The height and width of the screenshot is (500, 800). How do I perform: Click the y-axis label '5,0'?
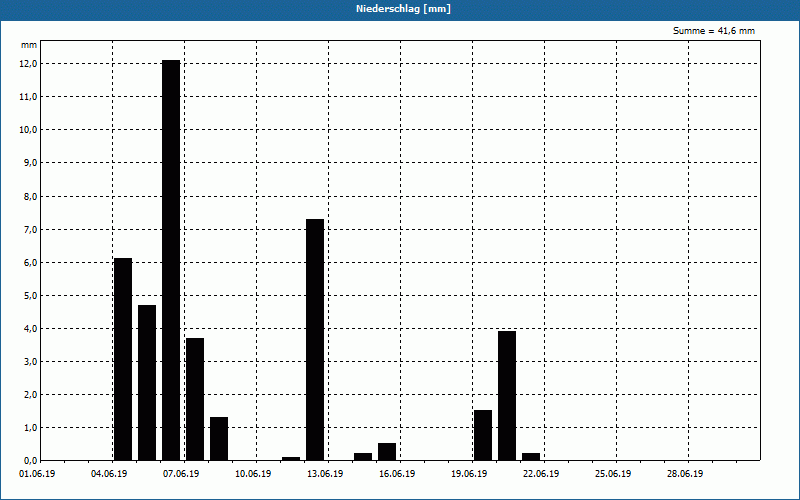[30, 295]
